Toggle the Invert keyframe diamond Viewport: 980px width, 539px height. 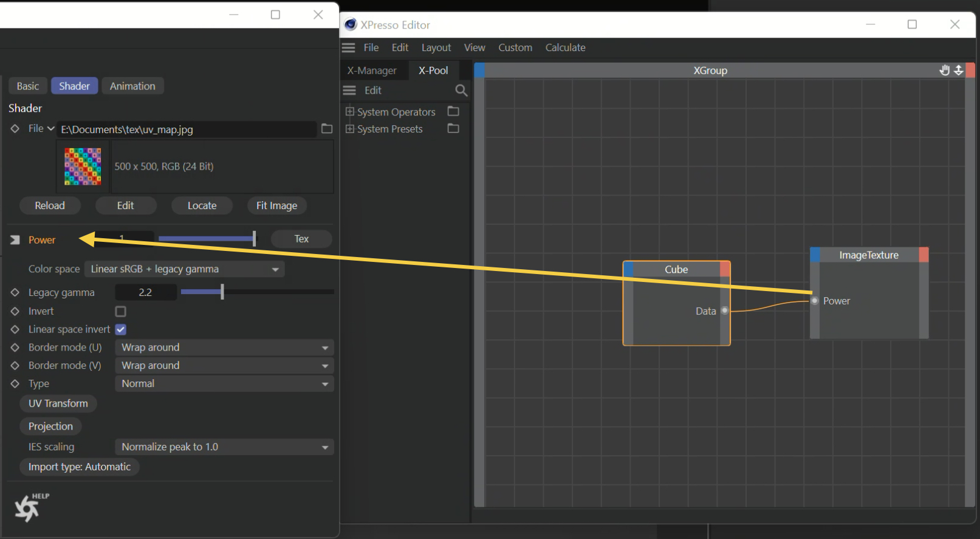15,311
